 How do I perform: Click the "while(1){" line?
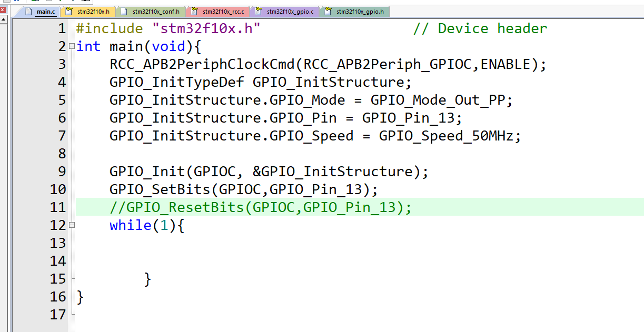click(147, 225)
